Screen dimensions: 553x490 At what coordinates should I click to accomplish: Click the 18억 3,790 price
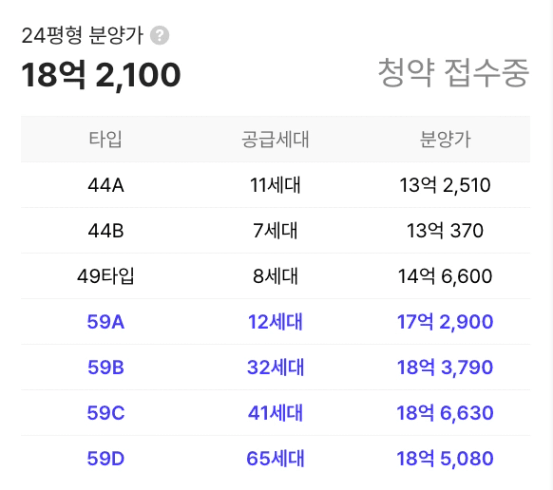coord(445,367)
